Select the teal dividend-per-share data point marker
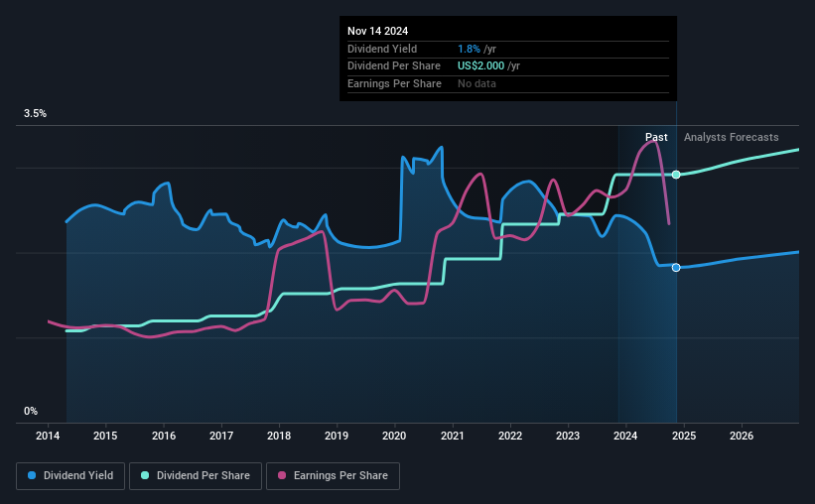815x504 pixels. click(676, 175)
